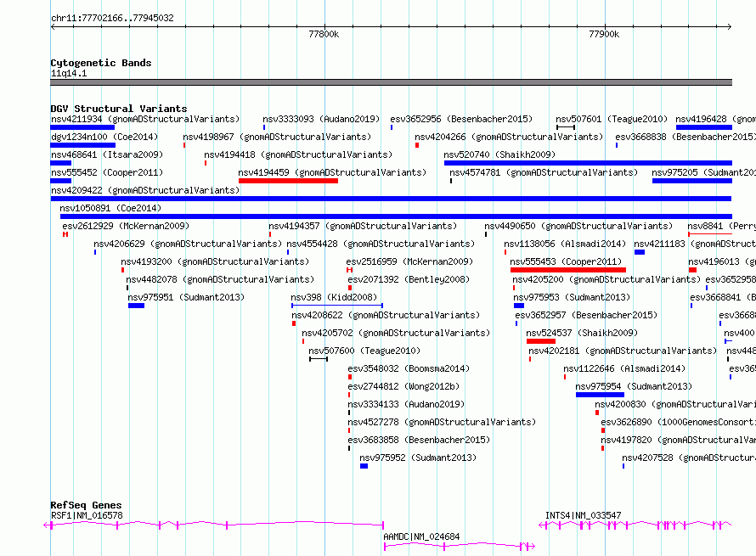Click the long blue bar under nsv520740
756x556 pixels.
588,163
